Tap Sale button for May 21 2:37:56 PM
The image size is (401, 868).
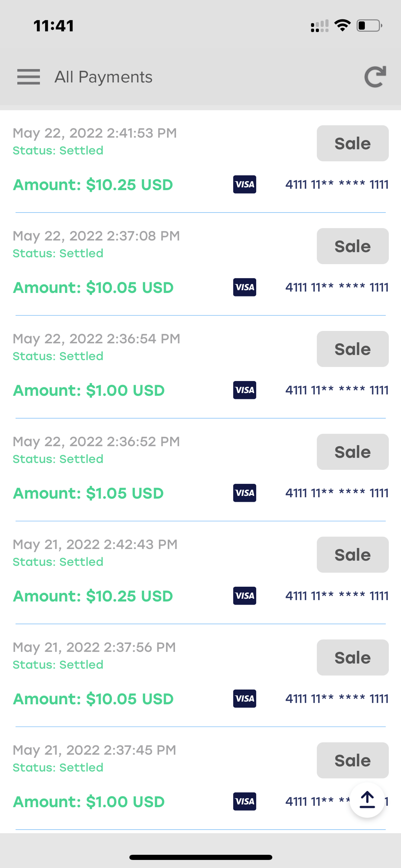(x=353, y=657)
